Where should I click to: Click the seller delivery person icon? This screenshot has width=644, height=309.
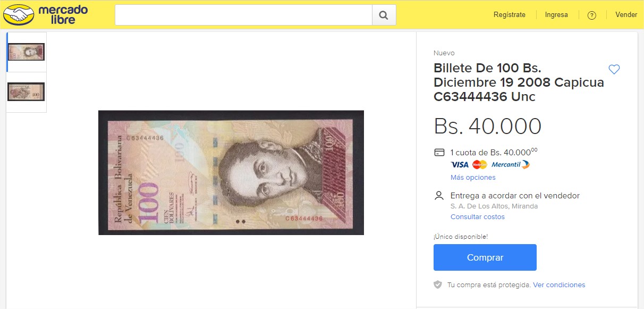tap(439, 196)
